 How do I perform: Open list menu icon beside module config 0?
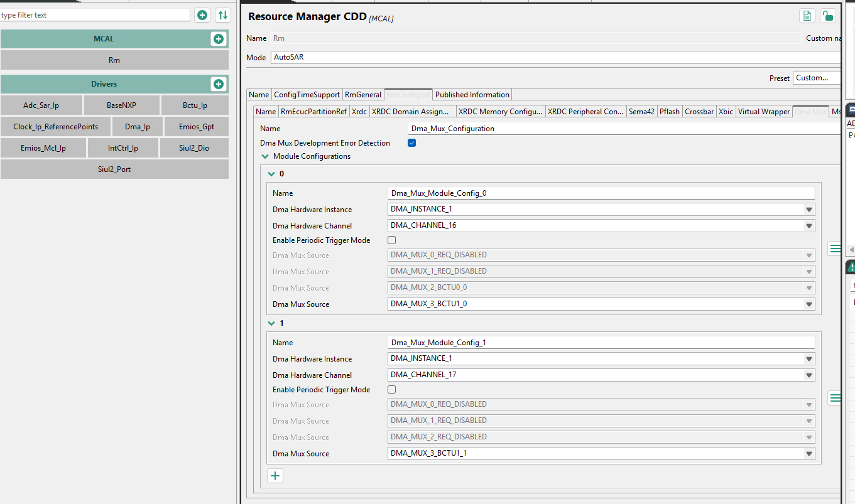[835, 249]
